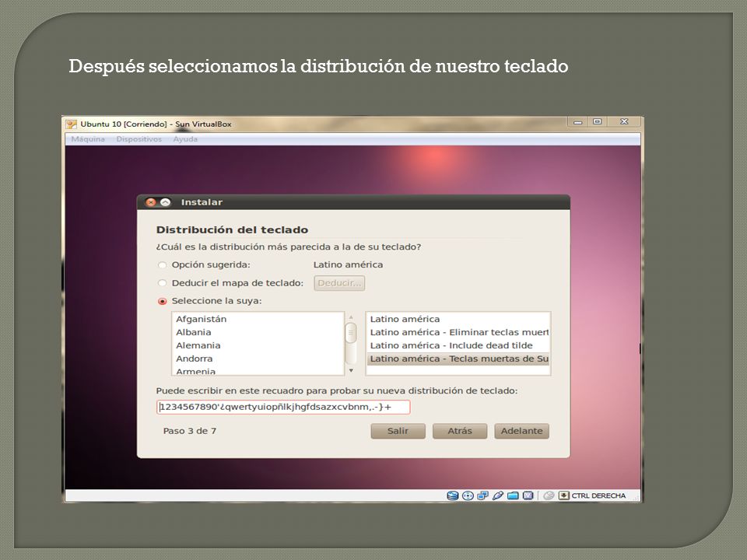Choose the Seleccione la suya radio button
The width and height of the screenshot is (747, 560).
[x=163, y=302]
